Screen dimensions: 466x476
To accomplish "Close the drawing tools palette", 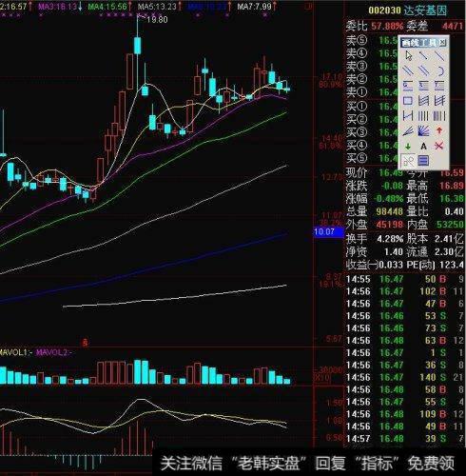I will (442, 42).
